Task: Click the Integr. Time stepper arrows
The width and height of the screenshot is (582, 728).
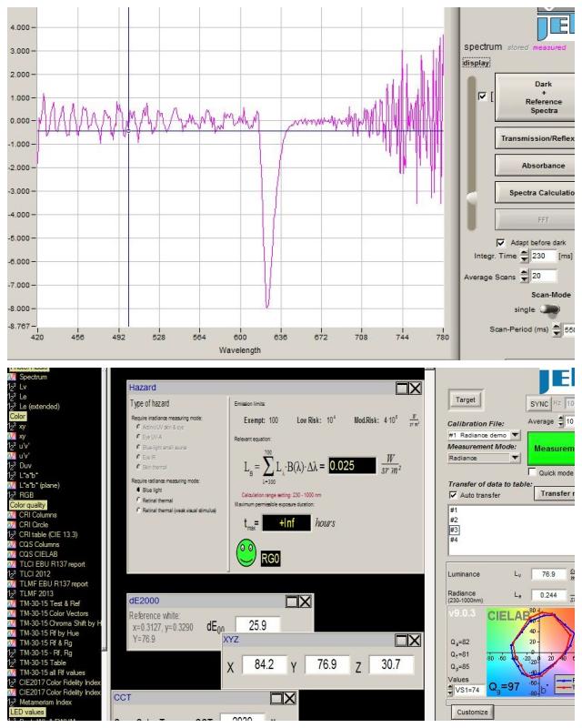Action: pyautogui.click(x=524, y=258)
